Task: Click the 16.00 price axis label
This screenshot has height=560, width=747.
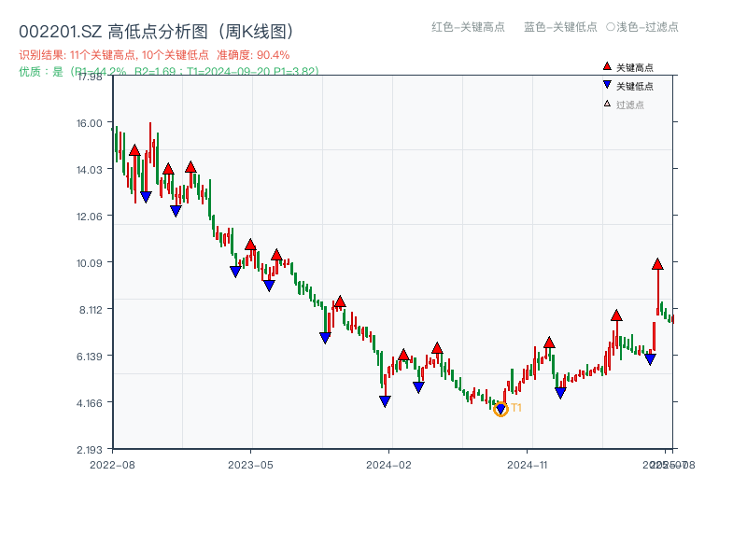Action: tap(90, 123)
